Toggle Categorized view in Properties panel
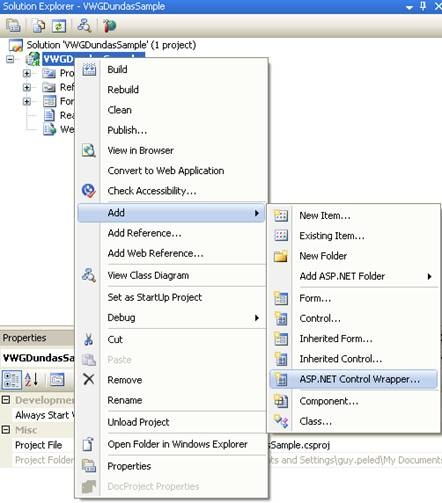Screen dimensions: 442x503 [11, 379]
